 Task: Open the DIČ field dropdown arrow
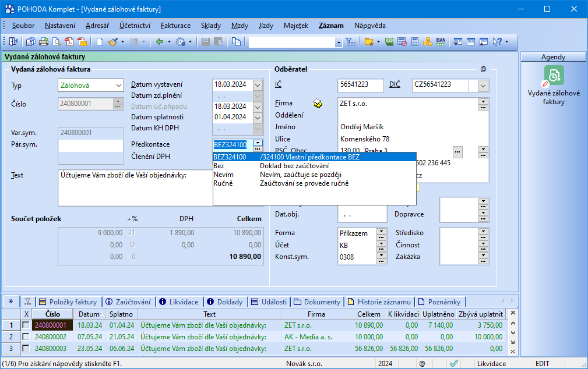(483, 86)
